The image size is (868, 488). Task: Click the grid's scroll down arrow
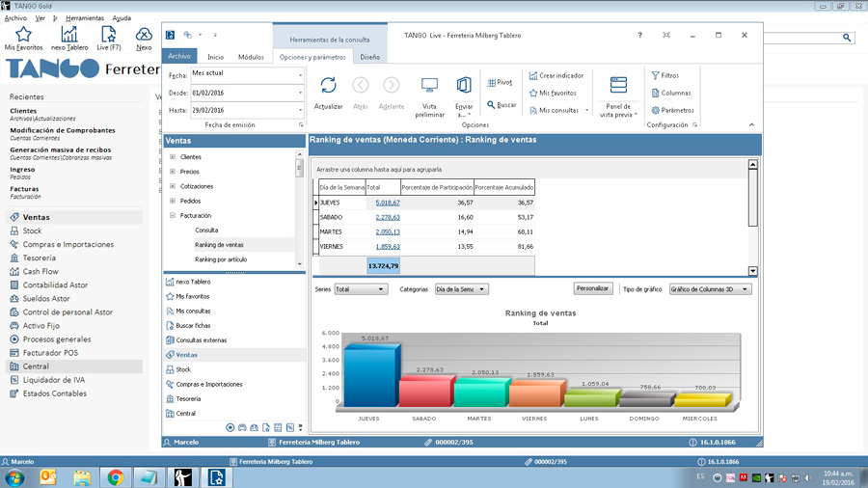click(753, 271)
